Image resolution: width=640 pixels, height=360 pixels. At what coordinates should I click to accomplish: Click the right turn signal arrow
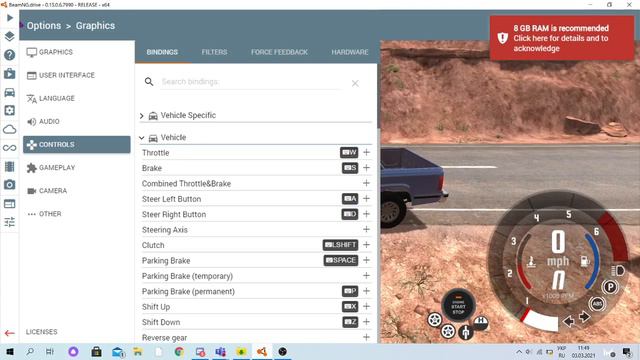pos(584,317)
